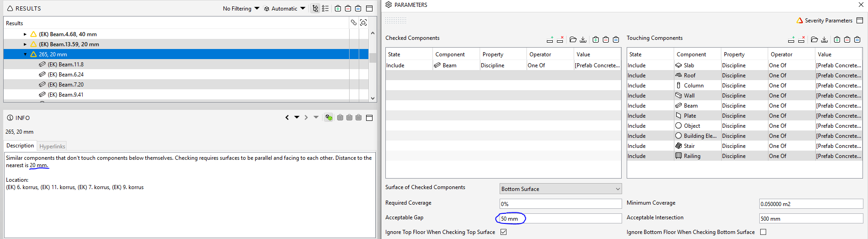Click the Property column header in Checked Components
This screenshot has height=239, width=868.
tap(503, 54)
